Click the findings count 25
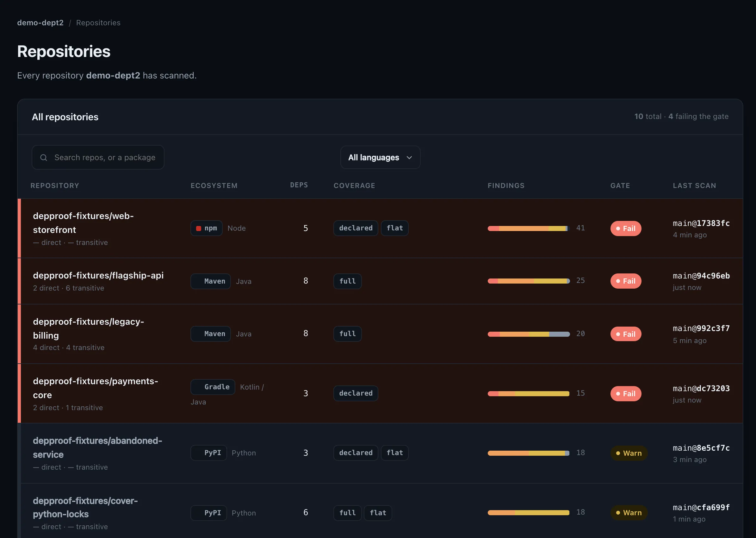Viewport: 756px width, 538px height. tap(580, 281)
